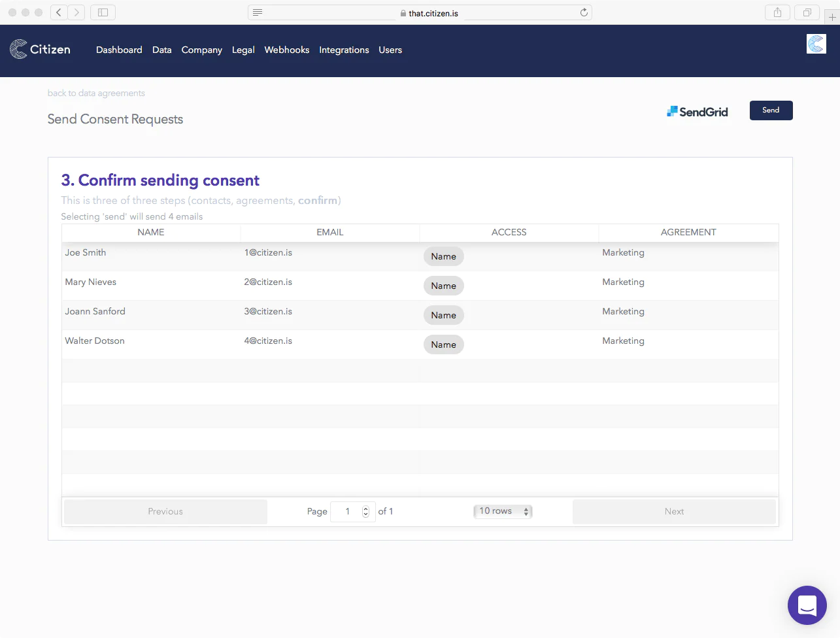Open the reader view icon in address bar

pyautogui.click(x=258, y=12)
